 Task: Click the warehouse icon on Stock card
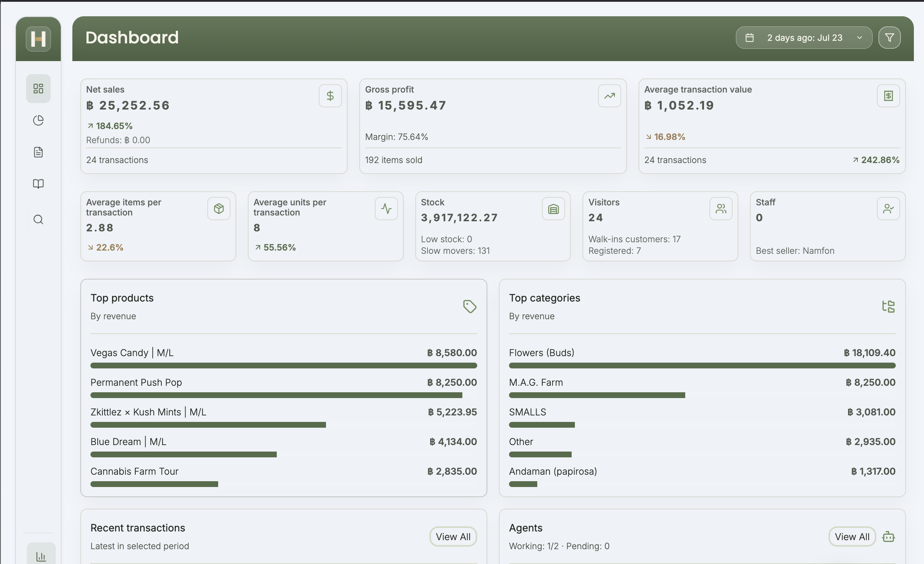554,208
